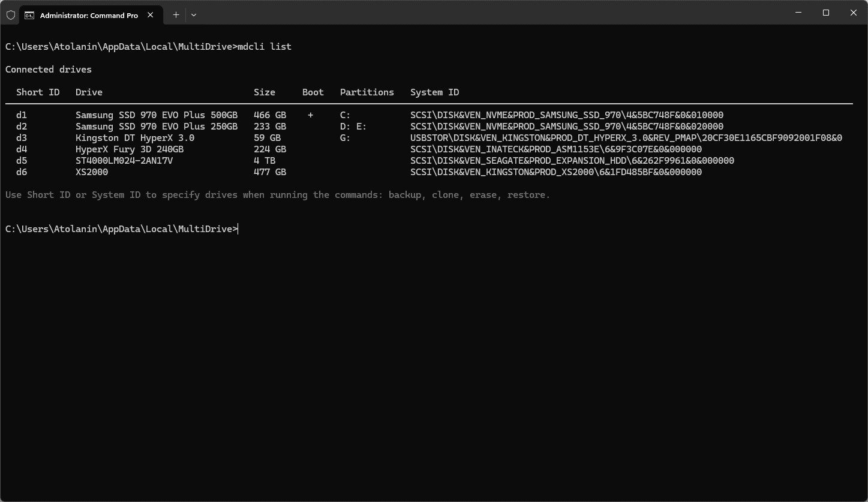Click the System ID of the Kingston DT HyperX drive

[x=626, y=137]
